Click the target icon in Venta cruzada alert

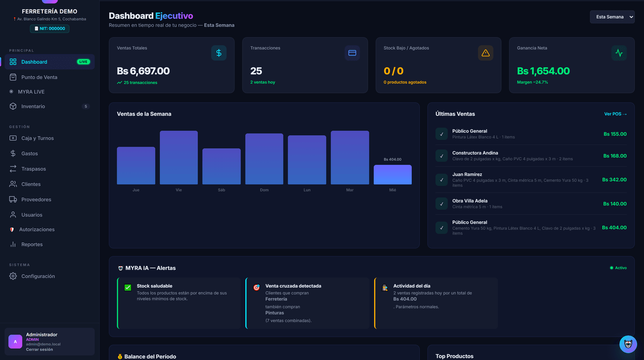point(256,288)
